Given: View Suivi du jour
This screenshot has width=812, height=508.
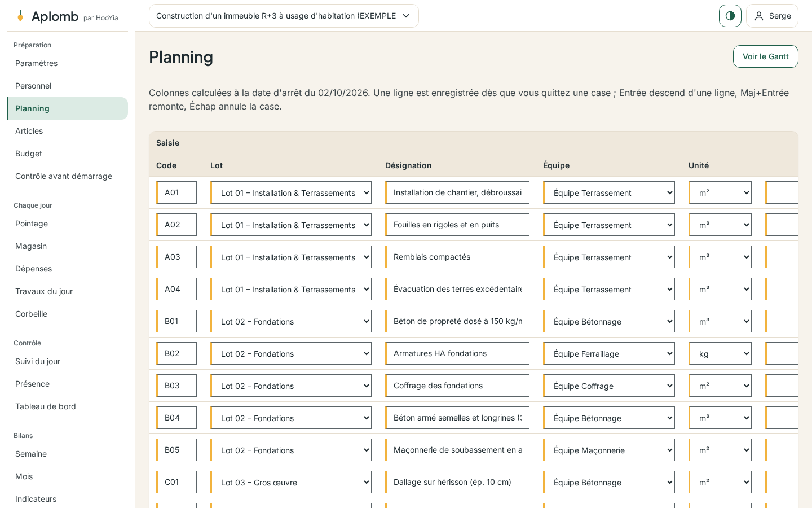Looking at the screenshot, I should point(67,361).
